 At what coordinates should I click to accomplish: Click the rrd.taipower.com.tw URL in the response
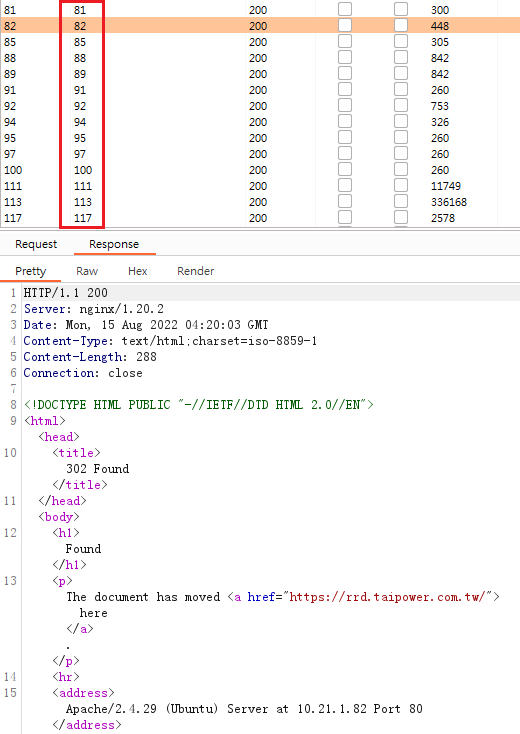[391, 597]
